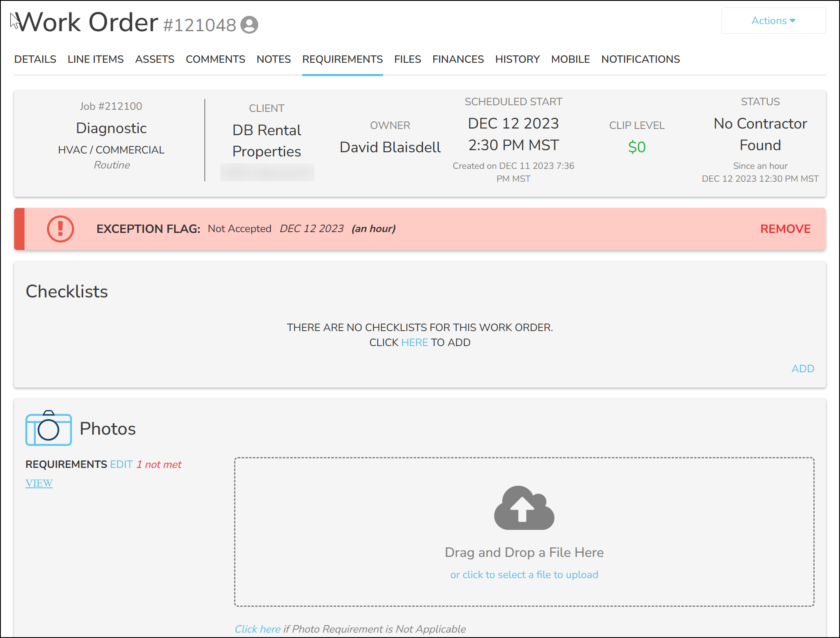Switch to the REQUIREMENTS tab

coord(342,59)
